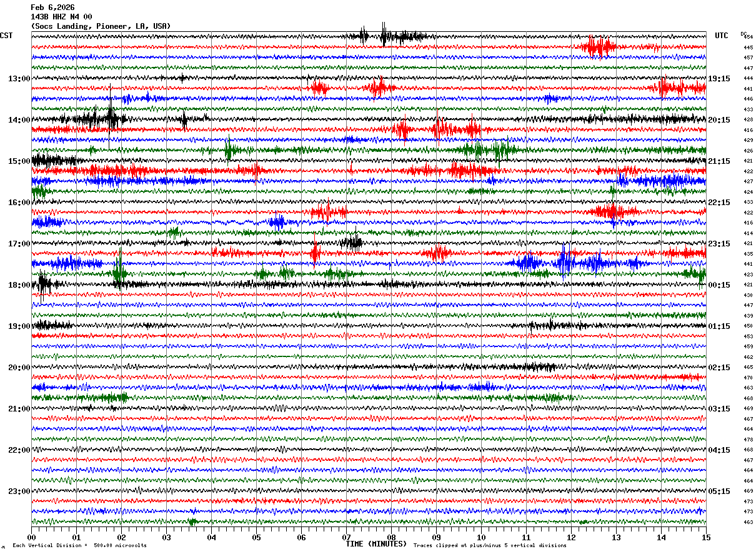
Task: Click the minute tick label '12'
Action: pos(571,537)
